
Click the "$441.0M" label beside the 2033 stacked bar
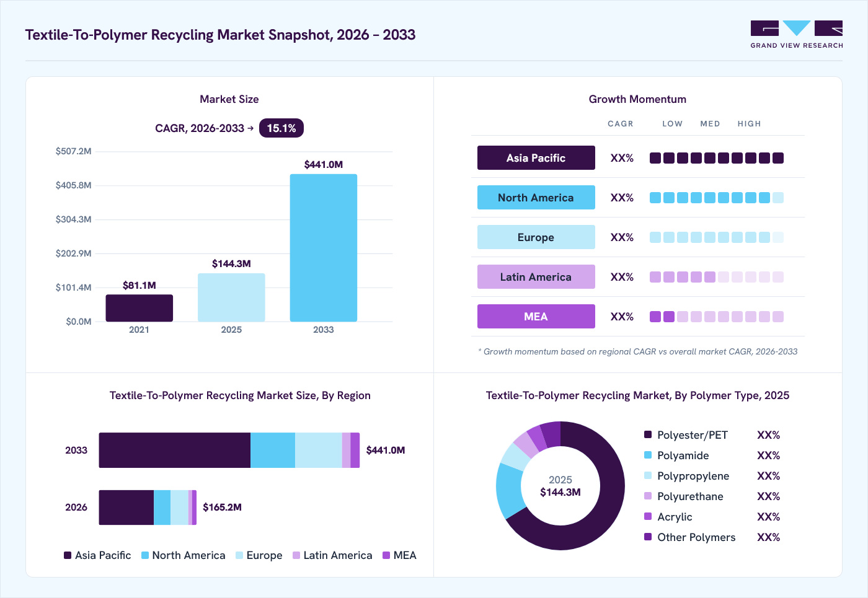click(386, 451)
